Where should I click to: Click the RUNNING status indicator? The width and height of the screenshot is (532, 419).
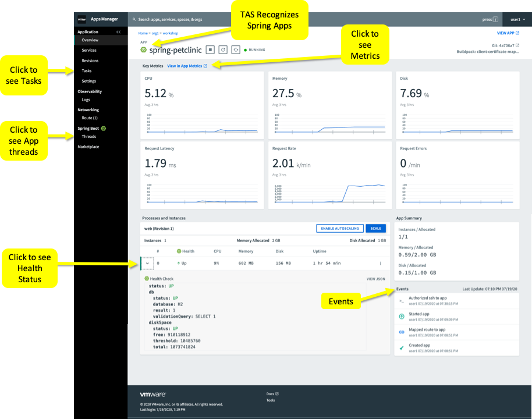[254, 50]
